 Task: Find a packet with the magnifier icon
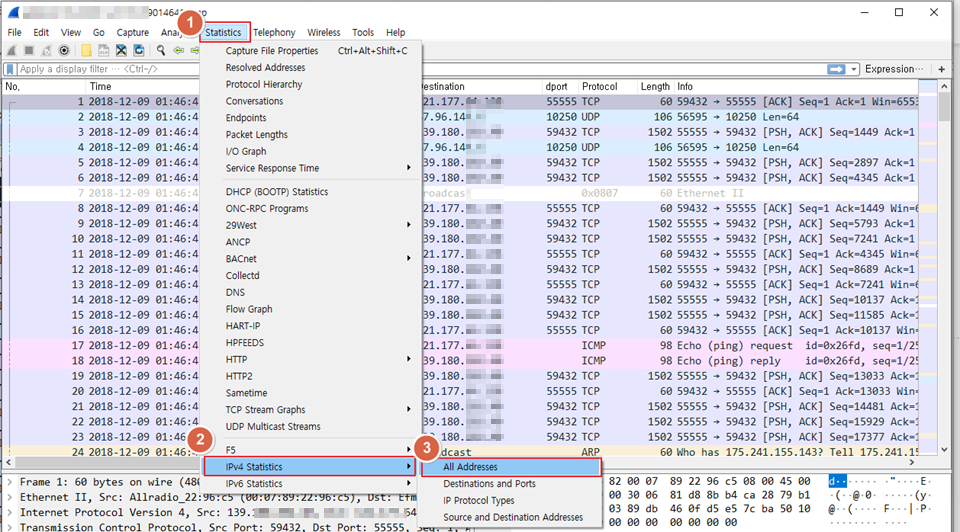161,50
